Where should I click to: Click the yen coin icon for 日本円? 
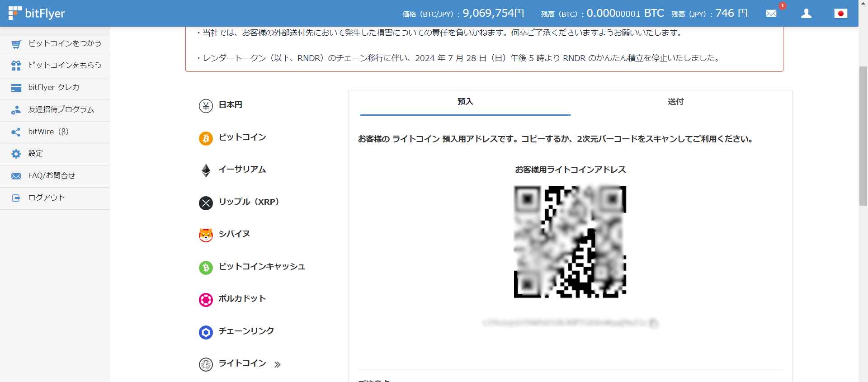pos(206,106)
